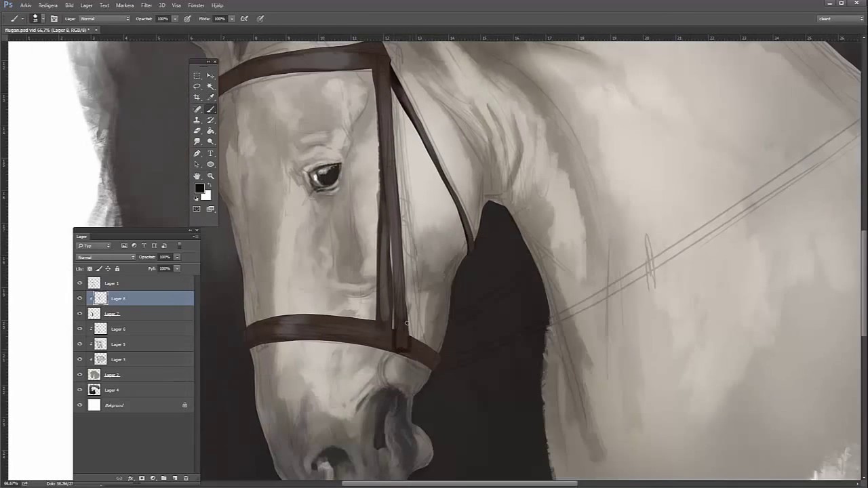Select the Smudge tool
Screen dimensions: 868x488
197,142
